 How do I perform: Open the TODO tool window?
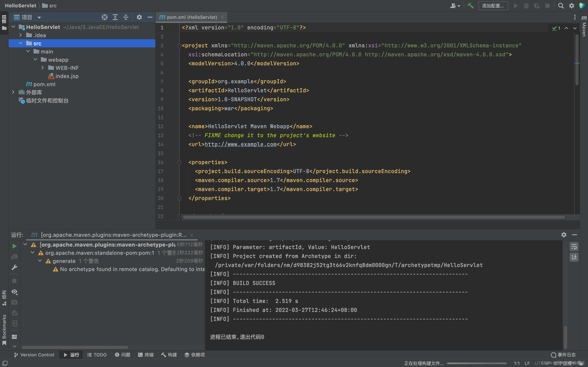pyautogui.click(x=97, y=355)
